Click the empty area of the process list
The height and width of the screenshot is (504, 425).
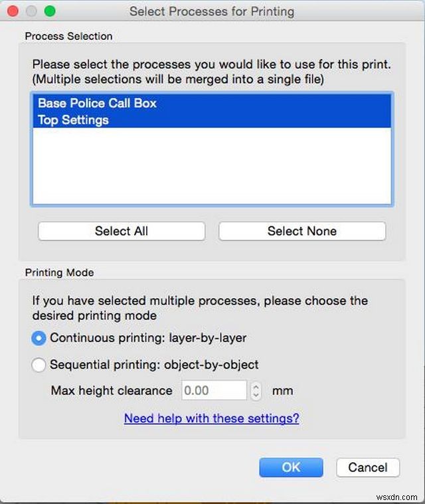click(x=211, y=166)
